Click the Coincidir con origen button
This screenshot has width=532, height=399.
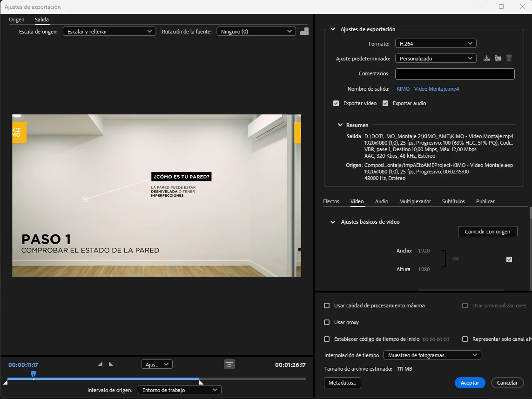(488, 232)
